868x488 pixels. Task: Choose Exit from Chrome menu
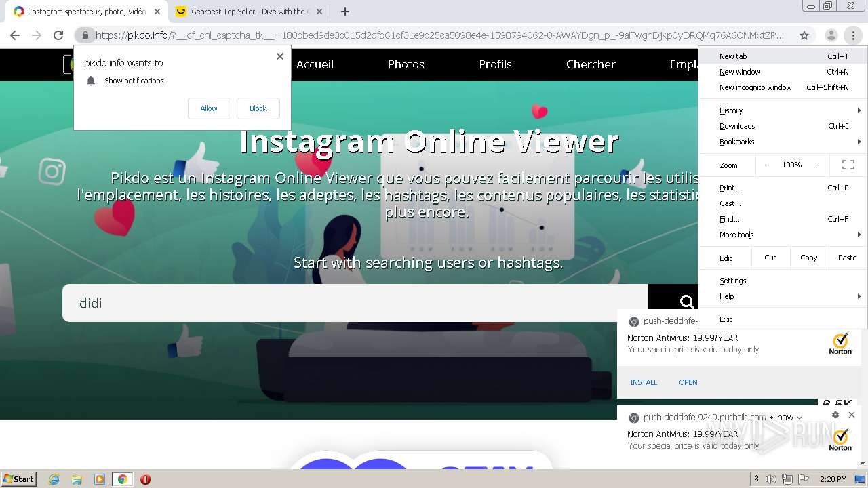tap(783, 319)
